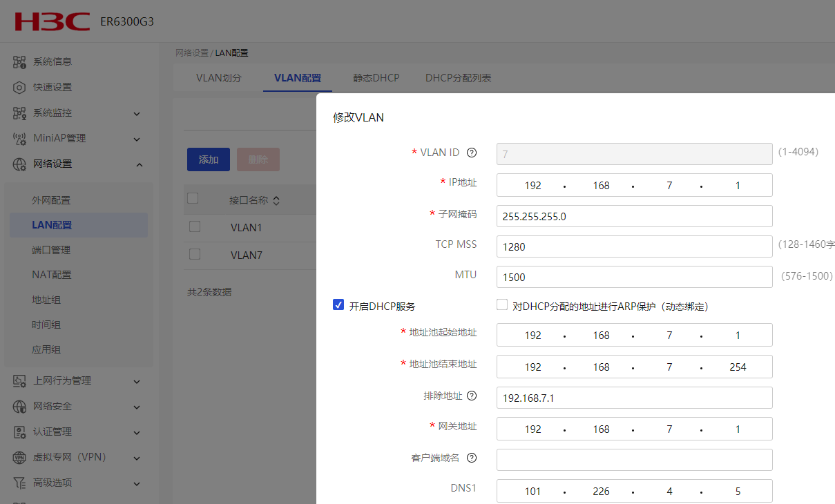Click the 认证管理 sidebar icon
Viewport: 835px width, 504px height.
point(19,432)
